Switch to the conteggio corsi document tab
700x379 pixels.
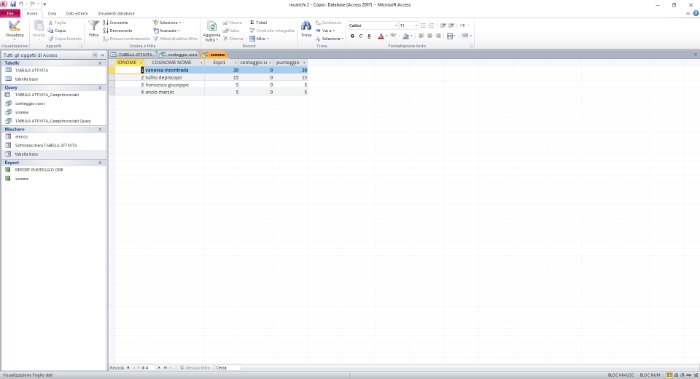[179, 54]
